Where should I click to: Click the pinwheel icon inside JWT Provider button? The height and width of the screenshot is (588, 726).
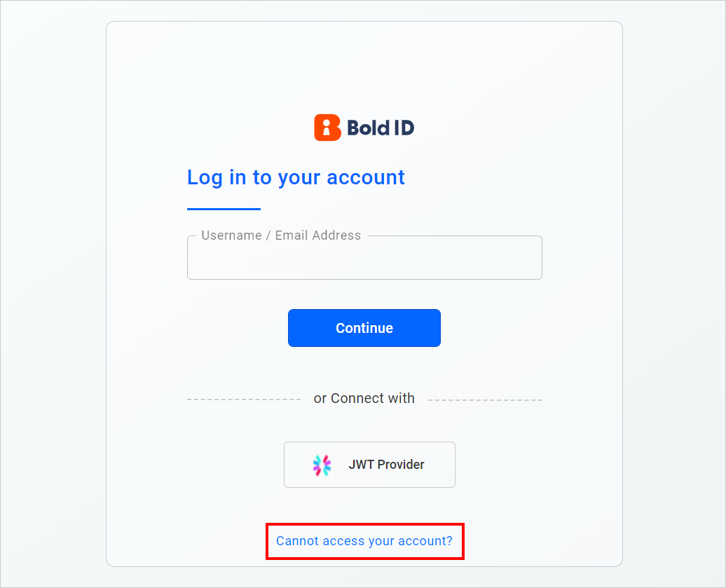[320, 464]
